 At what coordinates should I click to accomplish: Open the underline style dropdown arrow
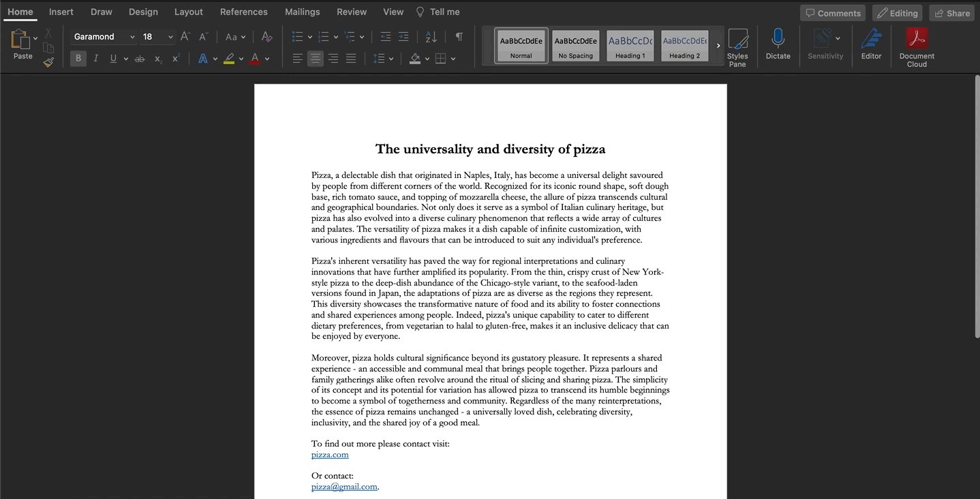(x=125, y=59)
